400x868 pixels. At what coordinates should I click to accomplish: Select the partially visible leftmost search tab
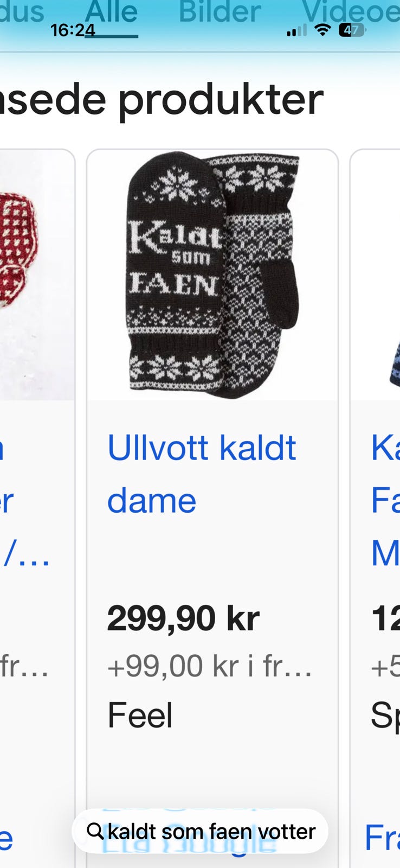(22, 12)
